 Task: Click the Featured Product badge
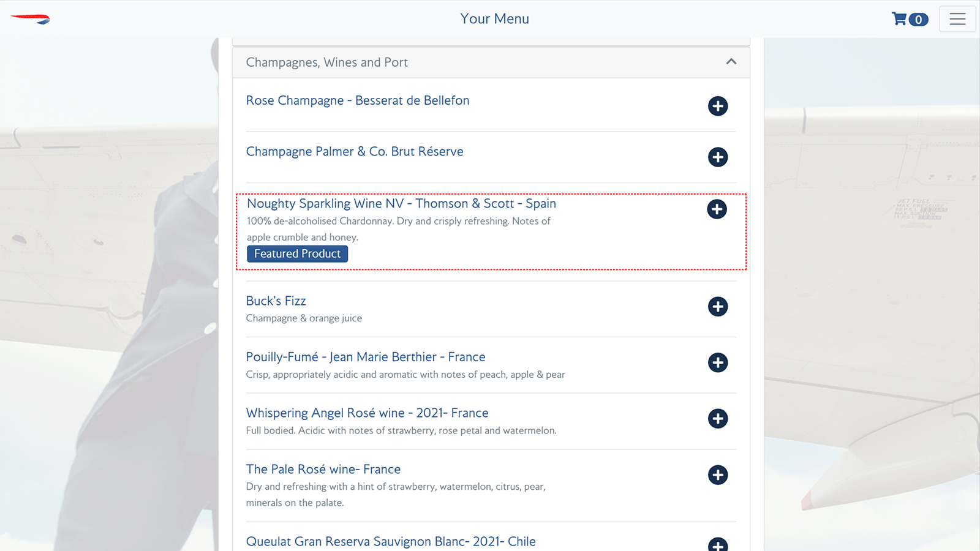[297, 253]
